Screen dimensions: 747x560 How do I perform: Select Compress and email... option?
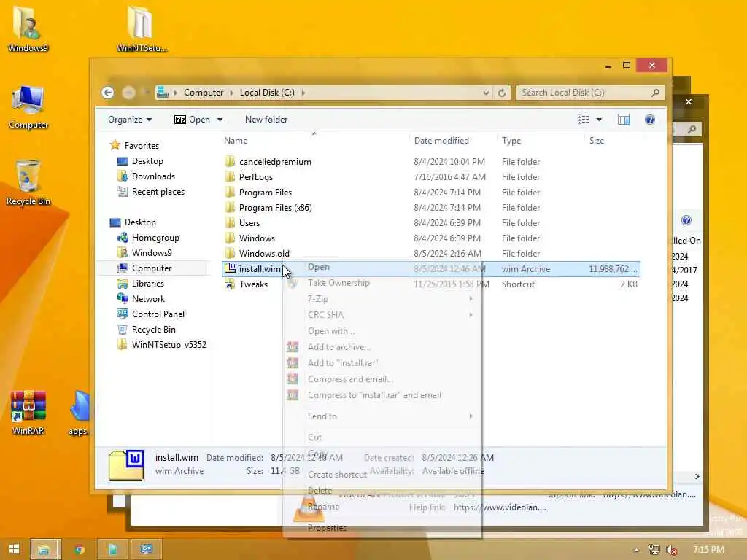[x=382, y=379]
